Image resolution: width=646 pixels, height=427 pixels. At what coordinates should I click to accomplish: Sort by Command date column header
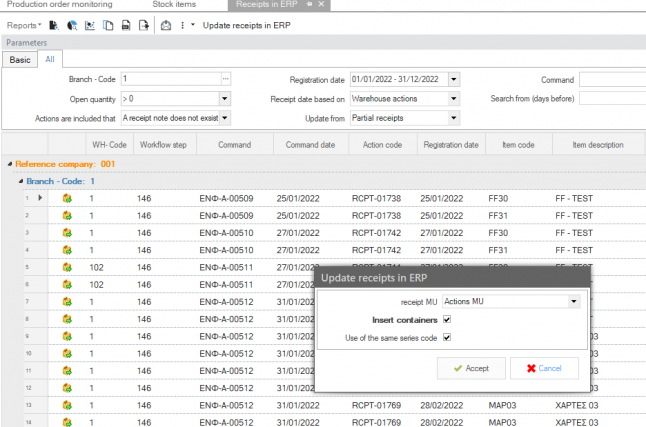click(x=310, y=145)
